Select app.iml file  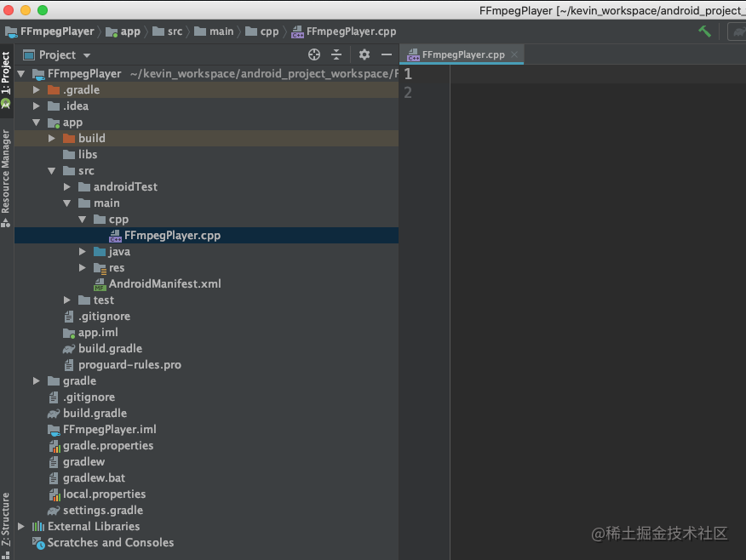[x=206, y=332]
